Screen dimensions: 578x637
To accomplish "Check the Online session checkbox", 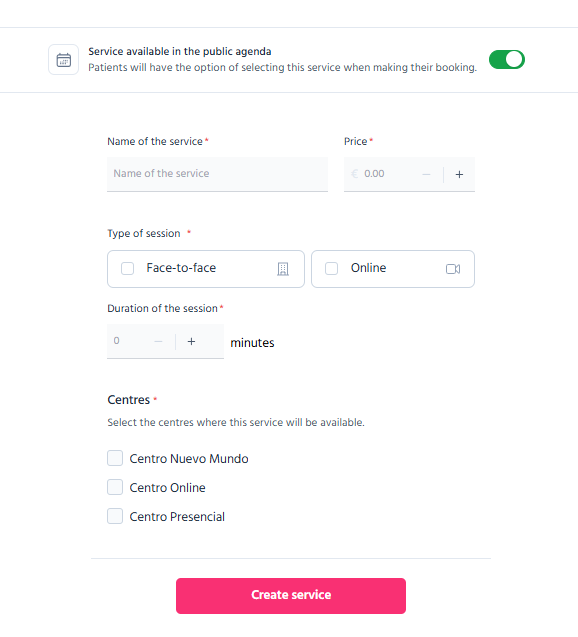I will (x=331, y=269).
